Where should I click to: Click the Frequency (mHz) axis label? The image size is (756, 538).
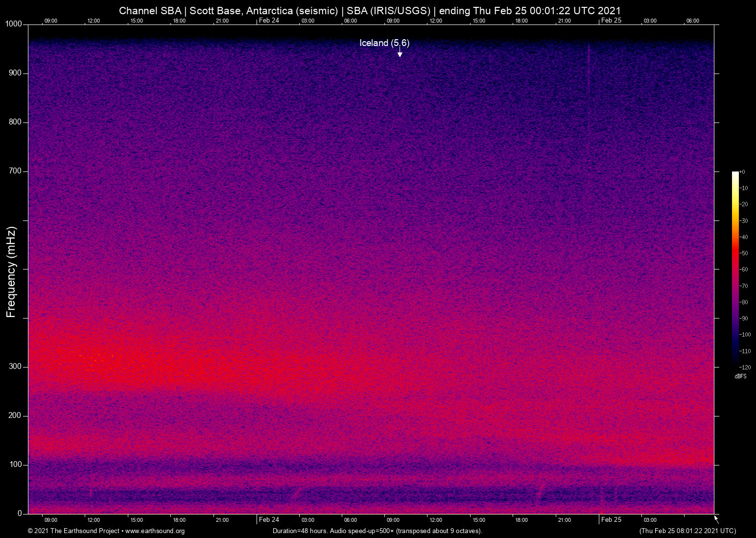11,272
